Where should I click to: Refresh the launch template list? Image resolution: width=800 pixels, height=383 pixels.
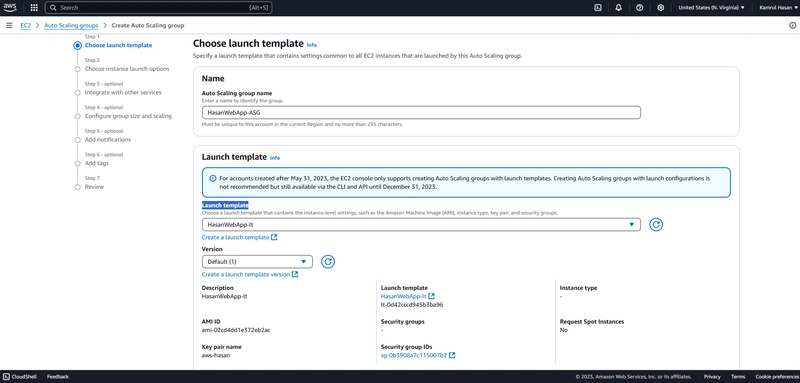click(x=656, y=224)
